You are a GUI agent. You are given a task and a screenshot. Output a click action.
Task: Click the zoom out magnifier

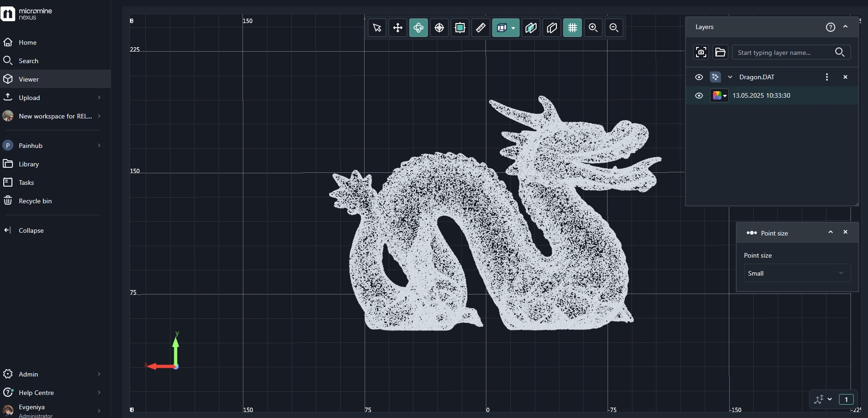614,28
